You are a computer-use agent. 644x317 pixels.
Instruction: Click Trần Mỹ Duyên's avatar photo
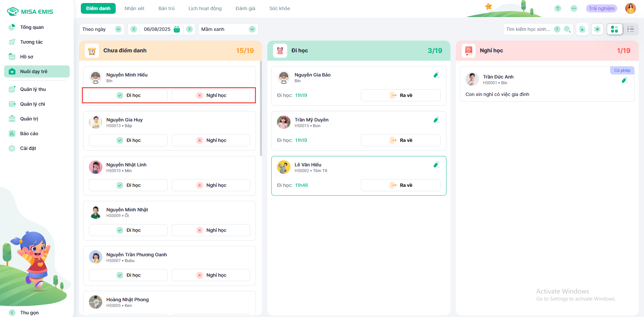(x=284, y=122)
